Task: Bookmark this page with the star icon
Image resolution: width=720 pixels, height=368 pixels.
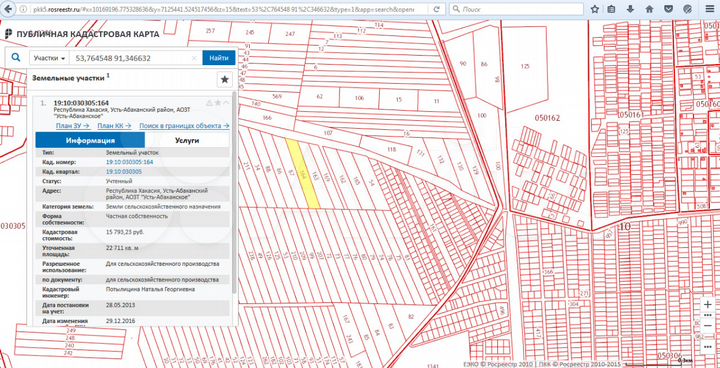Action: click(x=595, y=9)
